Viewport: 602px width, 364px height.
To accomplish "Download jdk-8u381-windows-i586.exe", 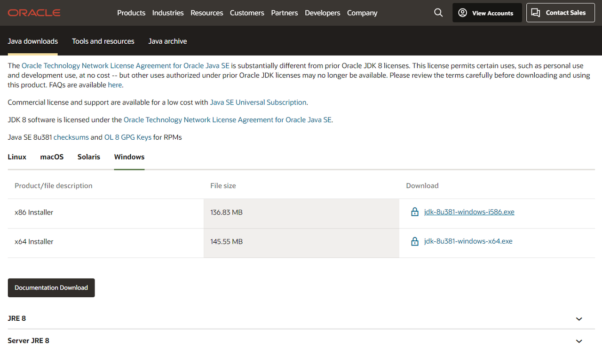I will (x=469, y=212).
